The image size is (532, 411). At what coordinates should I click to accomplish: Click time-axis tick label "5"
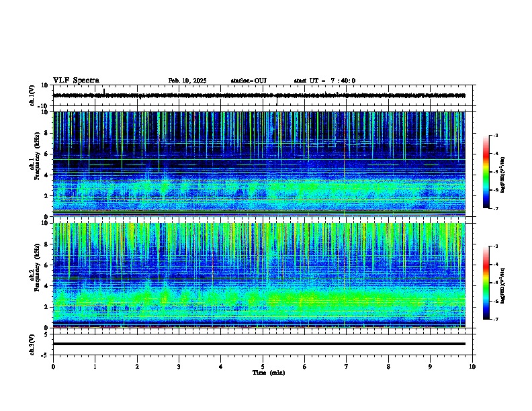263,367
